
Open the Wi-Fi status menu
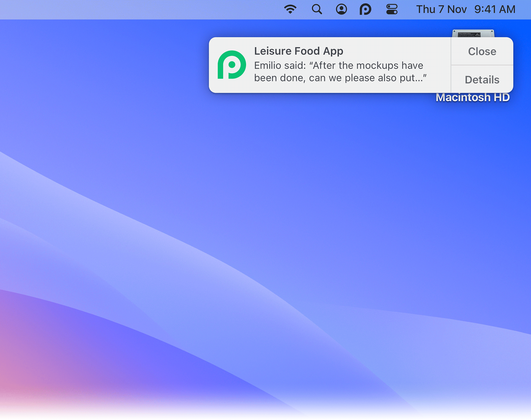tap(290, 9)
